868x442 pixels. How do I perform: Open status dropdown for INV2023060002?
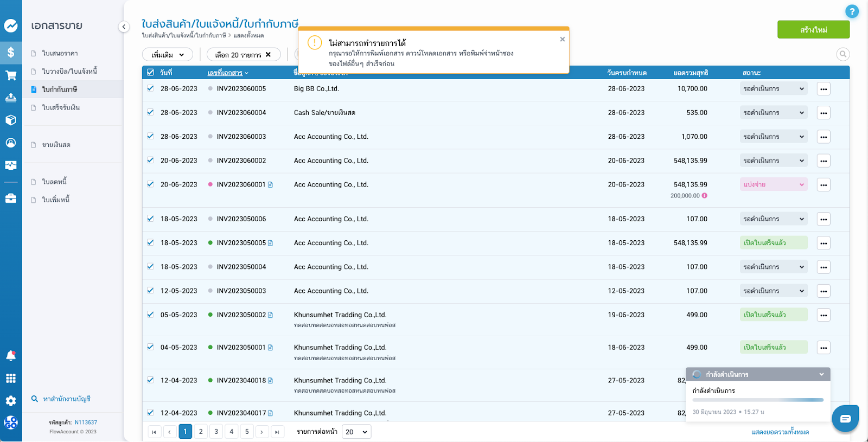774,161
